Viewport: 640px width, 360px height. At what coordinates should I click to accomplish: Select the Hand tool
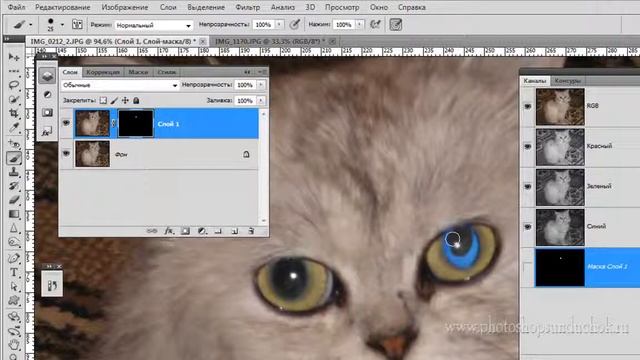(14, 345)
